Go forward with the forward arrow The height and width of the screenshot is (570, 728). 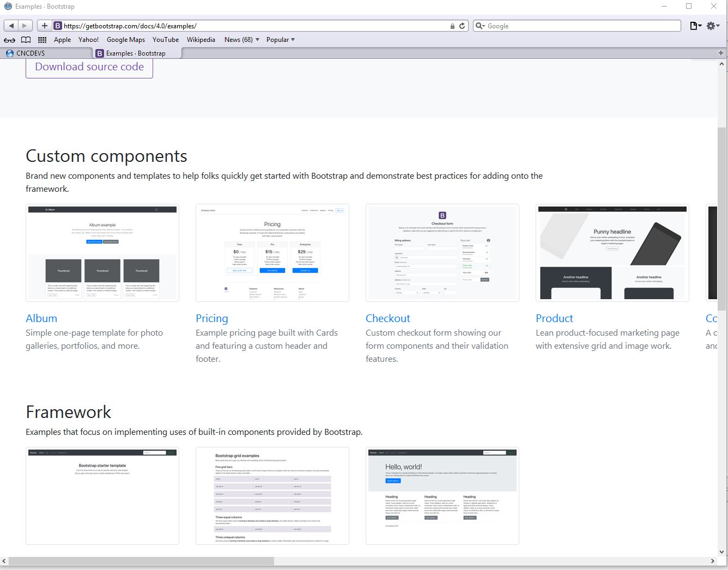pos(25,26)
